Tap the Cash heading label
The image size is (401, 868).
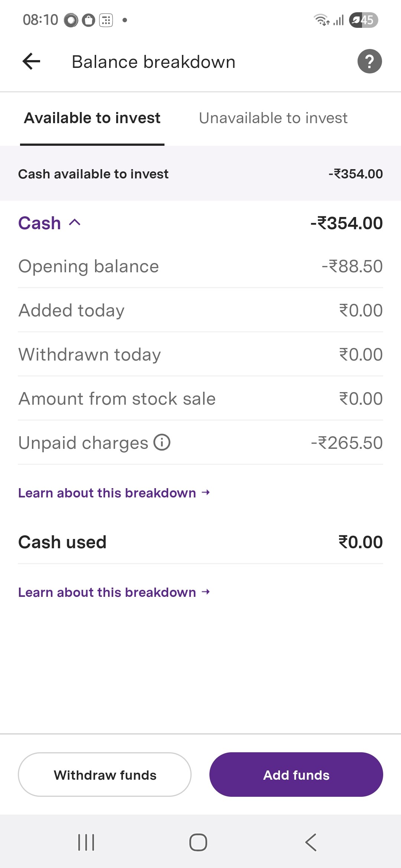click(39, 223)
